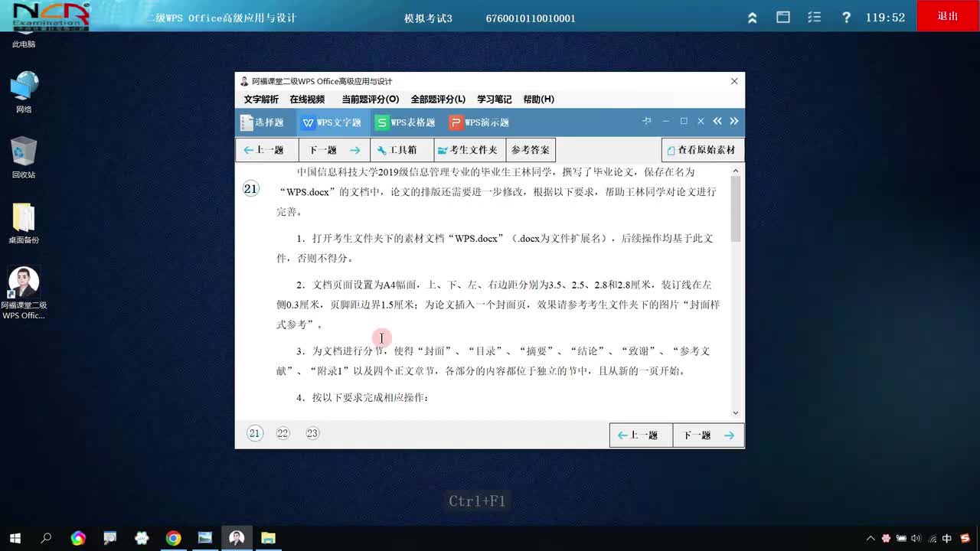The height and width of the screenshot is (551, 980).
Task: Select 回收站 recycle bin icon
Action: (24, 158)
